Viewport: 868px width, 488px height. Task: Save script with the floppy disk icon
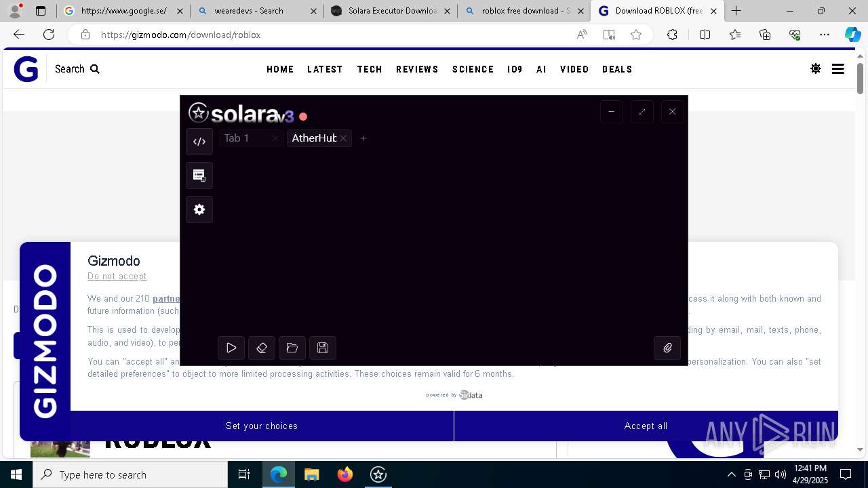click(x=323, y=348)
